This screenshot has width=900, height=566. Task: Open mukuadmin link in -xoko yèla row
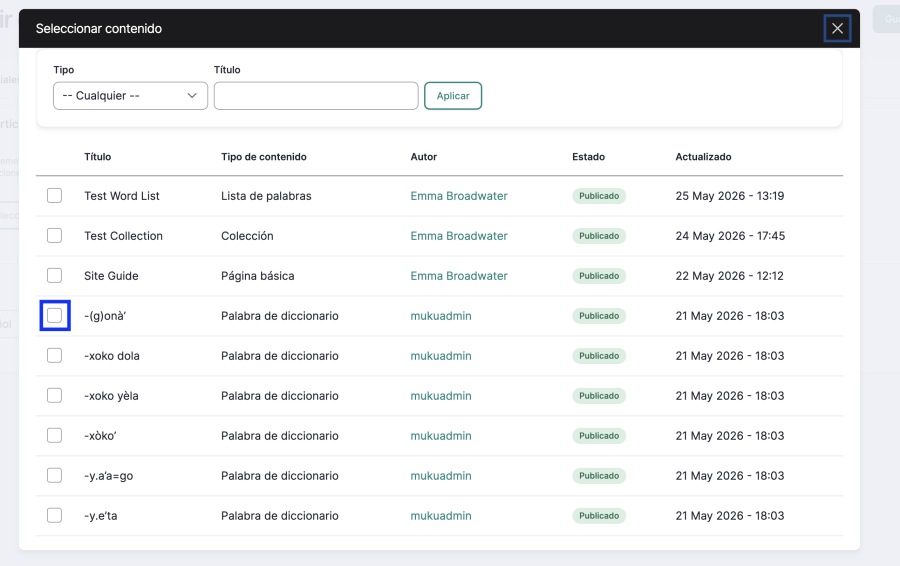click(441, 396)
